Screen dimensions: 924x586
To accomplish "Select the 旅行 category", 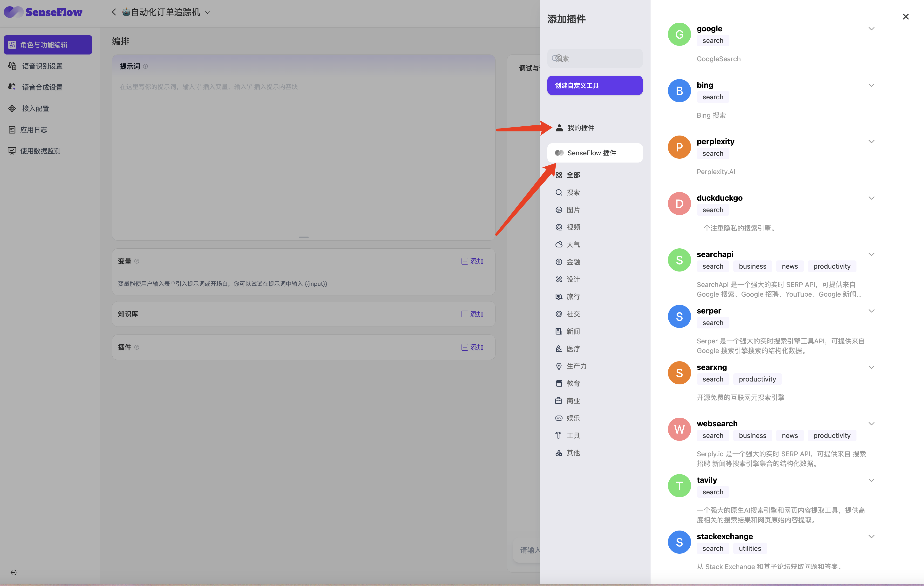I will click(x=568, y=297).
